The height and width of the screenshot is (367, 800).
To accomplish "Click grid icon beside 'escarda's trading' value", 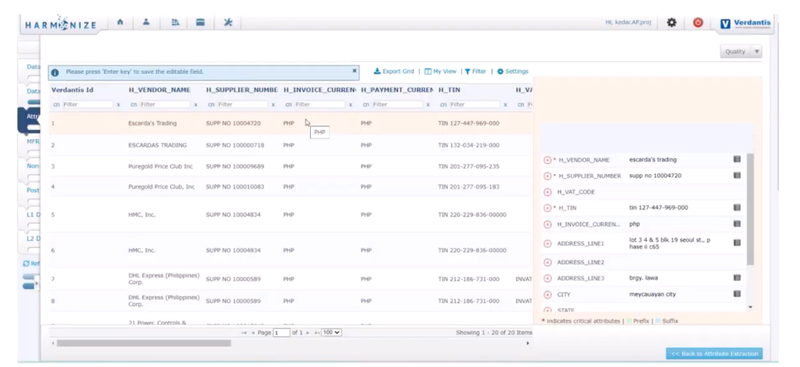I will coord(737,159).
